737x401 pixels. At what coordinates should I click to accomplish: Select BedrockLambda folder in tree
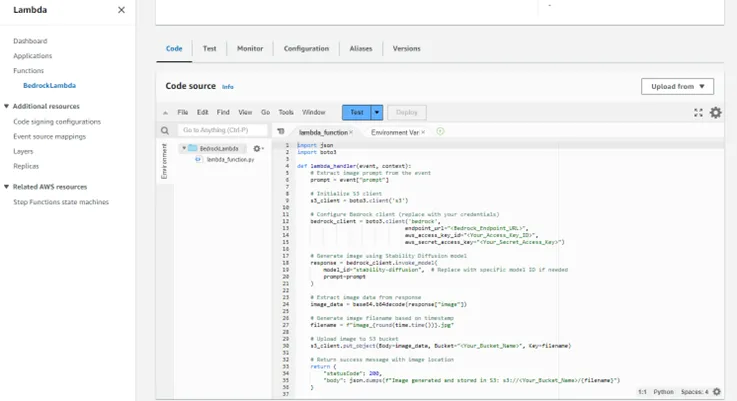[x=219, y=149]
